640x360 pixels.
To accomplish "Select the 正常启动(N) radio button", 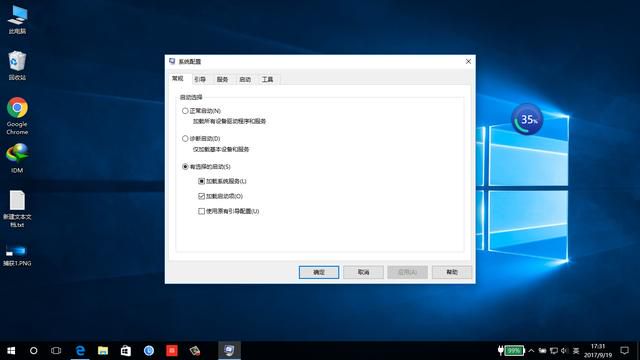I will [185, 111].
